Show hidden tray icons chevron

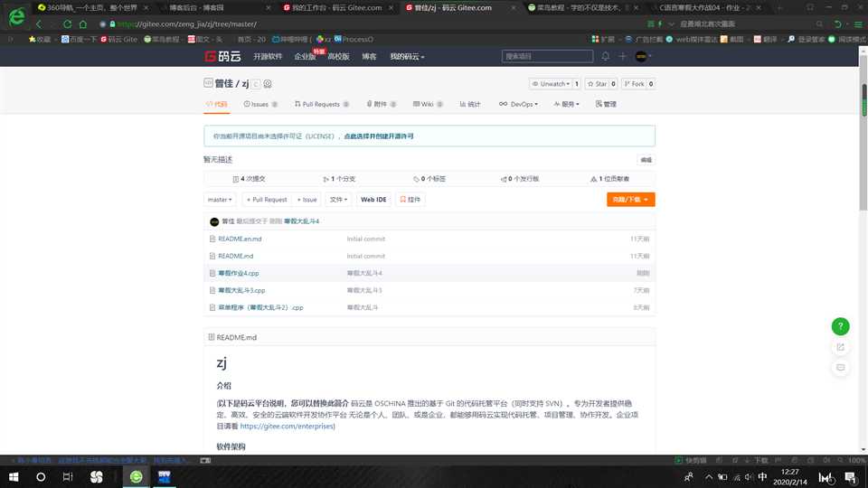coord(709,477)
